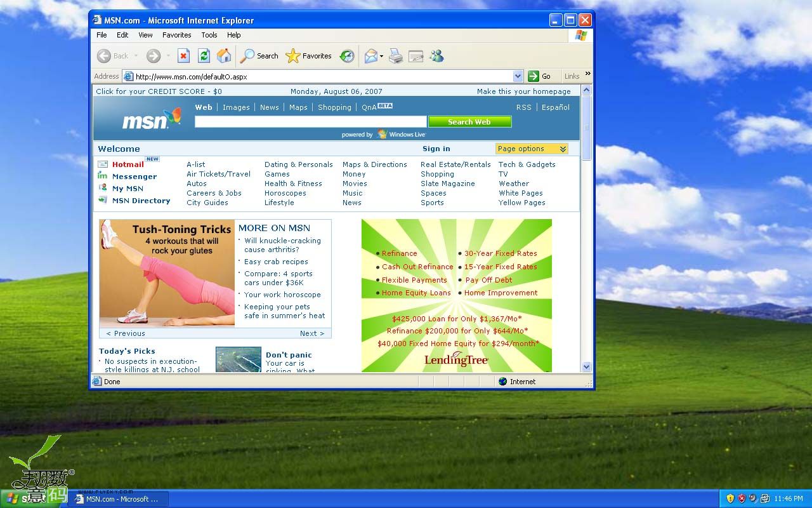
Task: Click the sinking car thumbnail by Don't panic
Action: [239, 359]
